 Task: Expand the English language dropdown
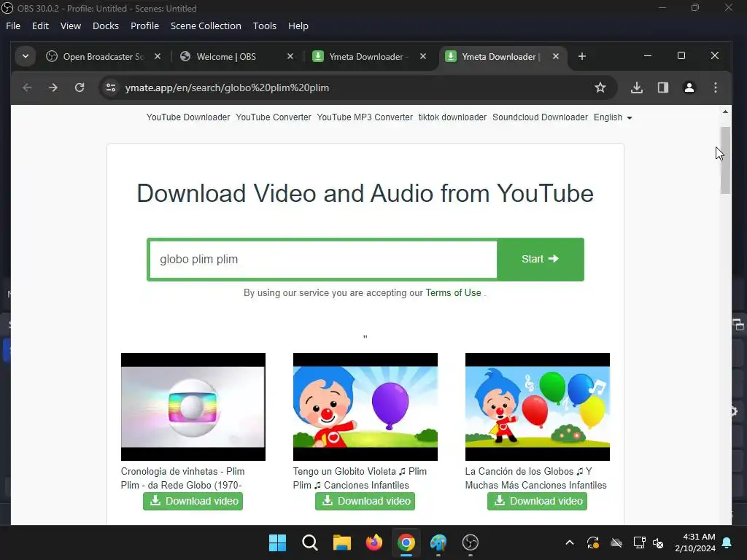613,117
